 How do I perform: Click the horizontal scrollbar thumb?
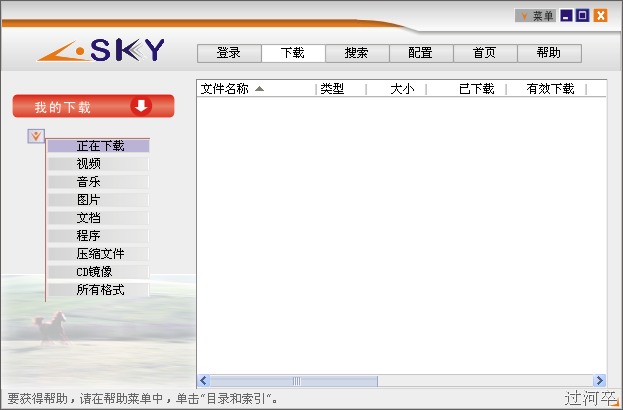[x=294, y=381]
